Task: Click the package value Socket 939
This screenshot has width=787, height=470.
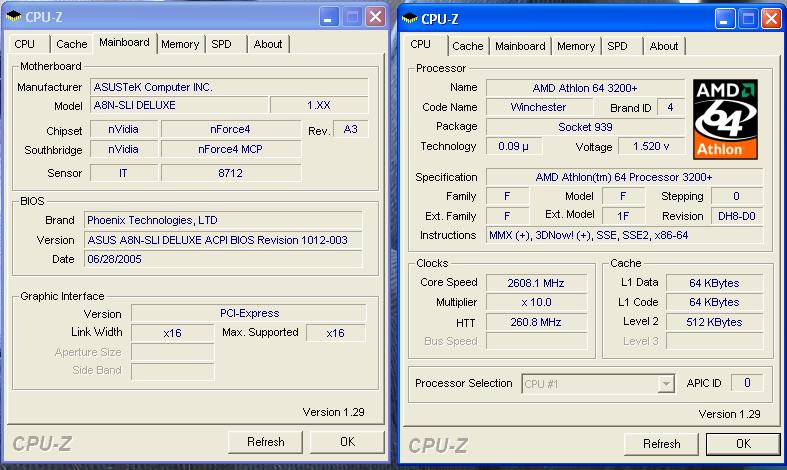Action: click(x=585, y=127)
